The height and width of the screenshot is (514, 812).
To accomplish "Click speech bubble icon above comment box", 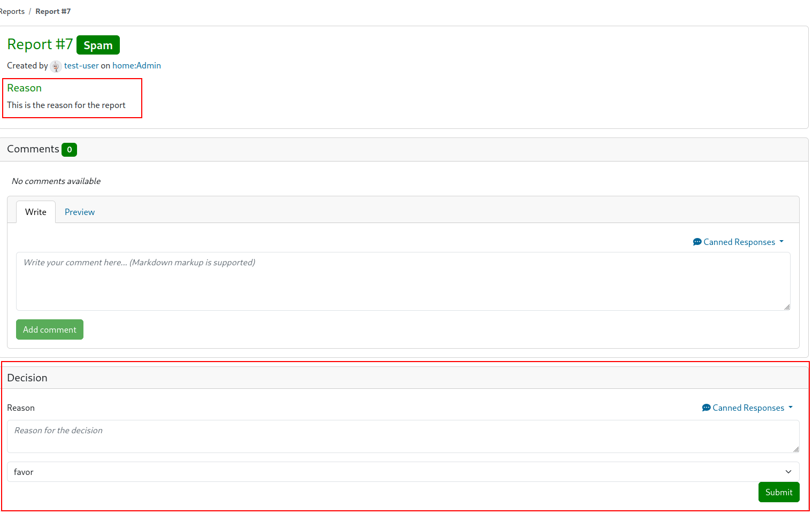I will 697,242.
